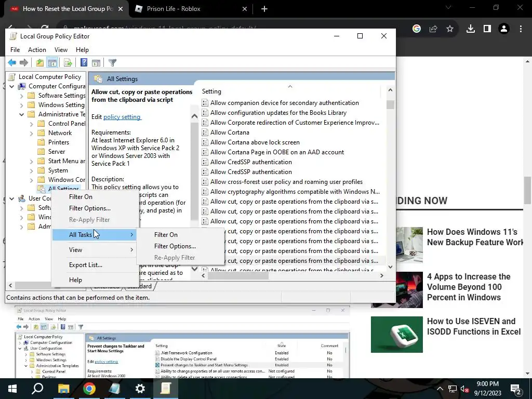This screenshot has width=532, height=399.
Task: Open the Help menu in menu bar
Action: 82,49
